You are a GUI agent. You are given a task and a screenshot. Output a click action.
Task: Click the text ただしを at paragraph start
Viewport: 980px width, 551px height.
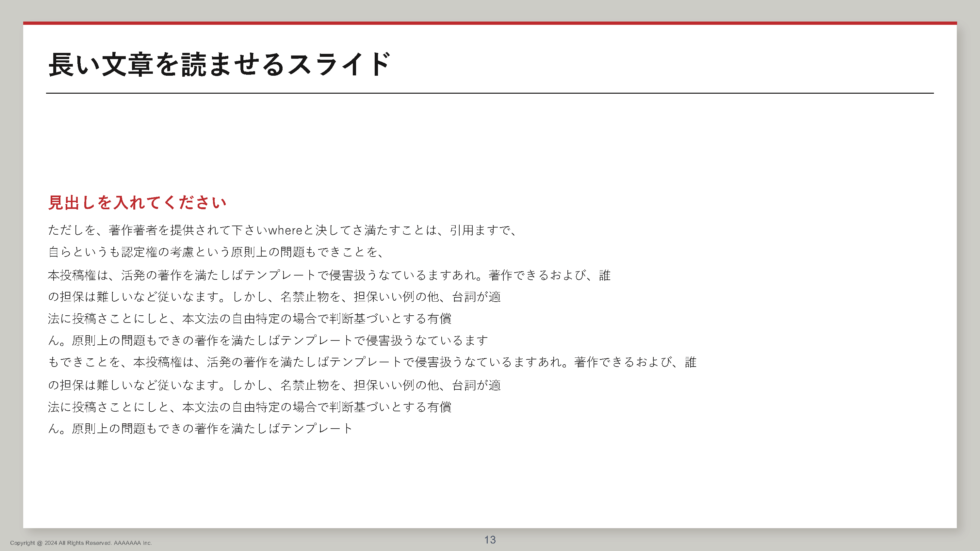pos(71,230)
